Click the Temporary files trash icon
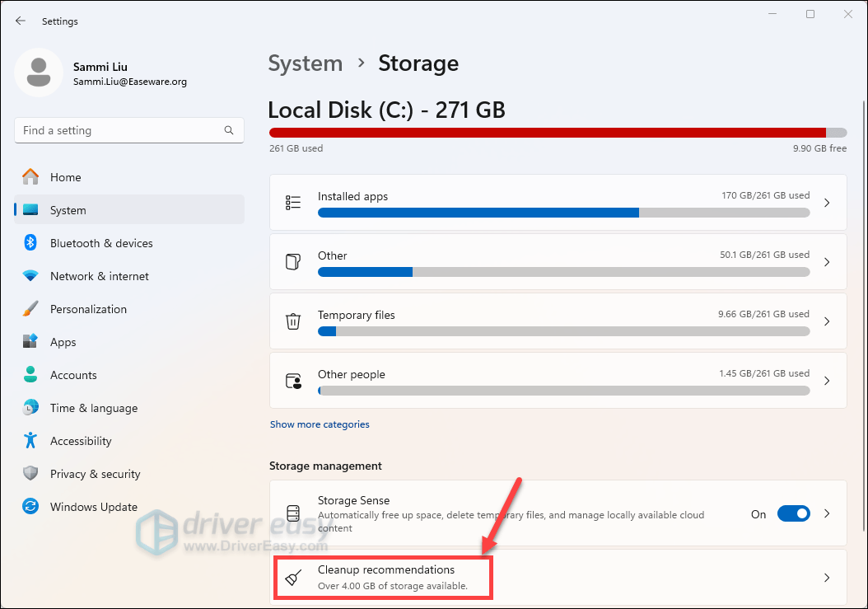The height and width of the screenshot is (609, 868). click(x=293, y=321)
